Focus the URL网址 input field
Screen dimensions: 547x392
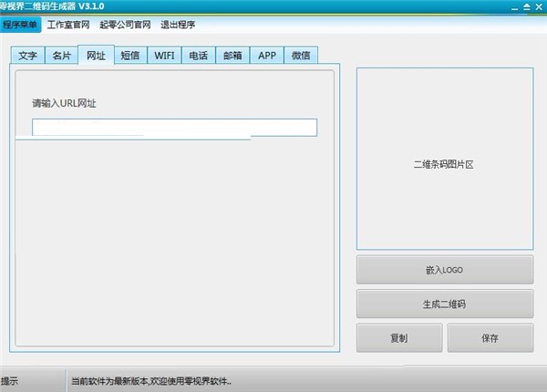tap(174, 128)
